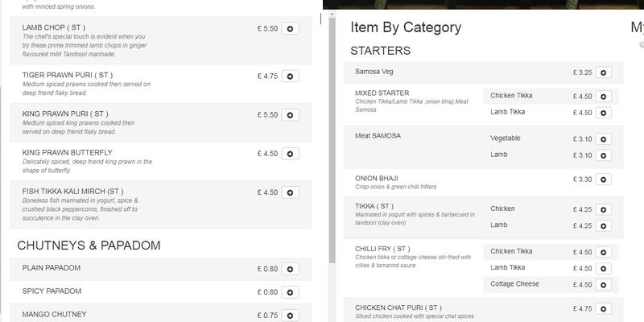Add Mixed Starter Chicken Tikka option
Image resolution: width=644 pixels, height=322 pixels.
click(604, 97)
